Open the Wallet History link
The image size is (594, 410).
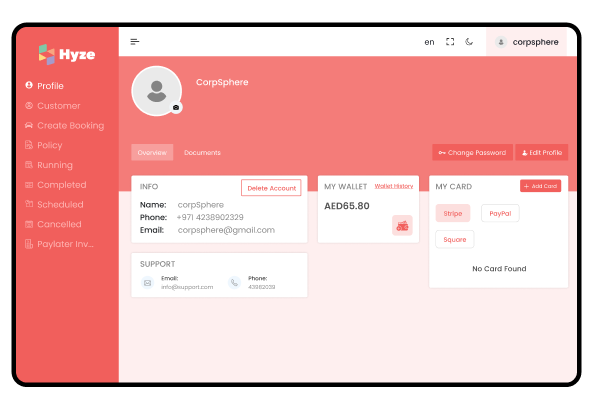pos(394,186)
